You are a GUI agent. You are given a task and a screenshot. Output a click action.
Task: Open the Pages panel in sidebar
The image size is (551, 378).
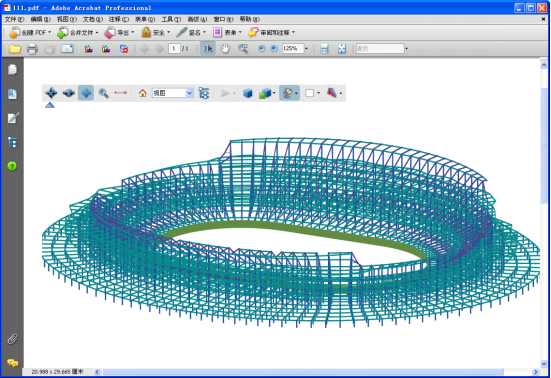click(12, 70)
